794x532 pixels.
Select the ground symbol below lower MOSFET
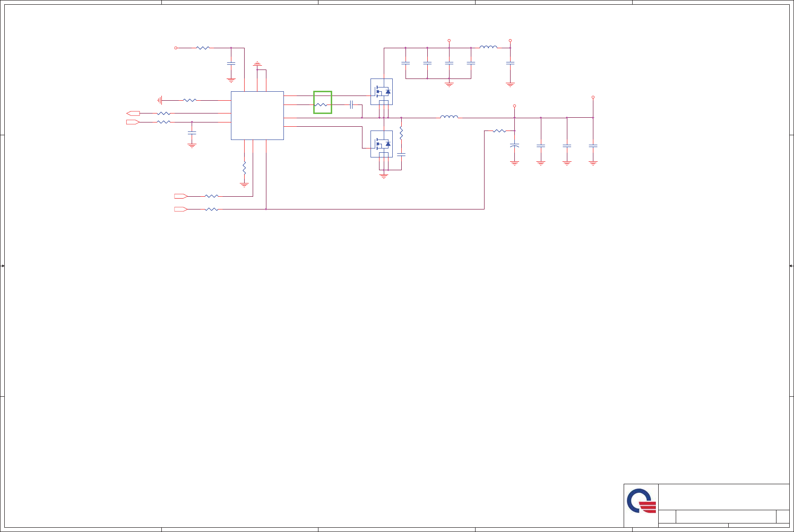tap(384, 176)
